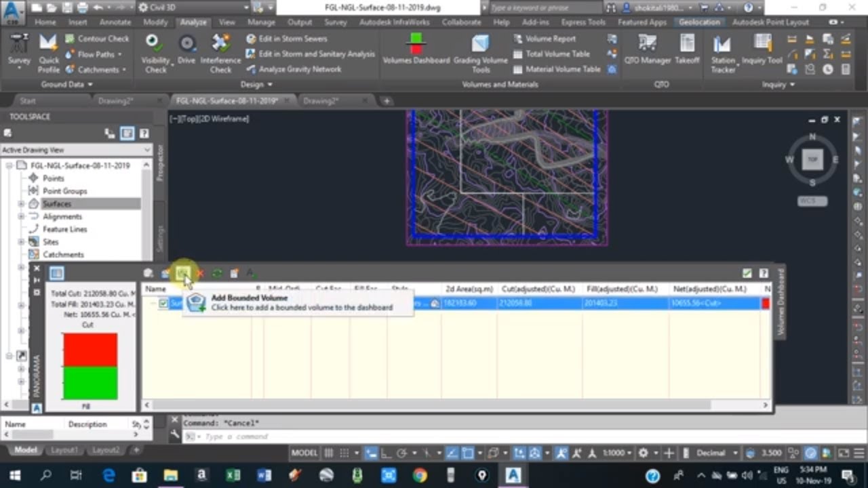Recompute volumes with the green refresh icon
The width and height of the screenshot is (868, 488).
(217, 273)
